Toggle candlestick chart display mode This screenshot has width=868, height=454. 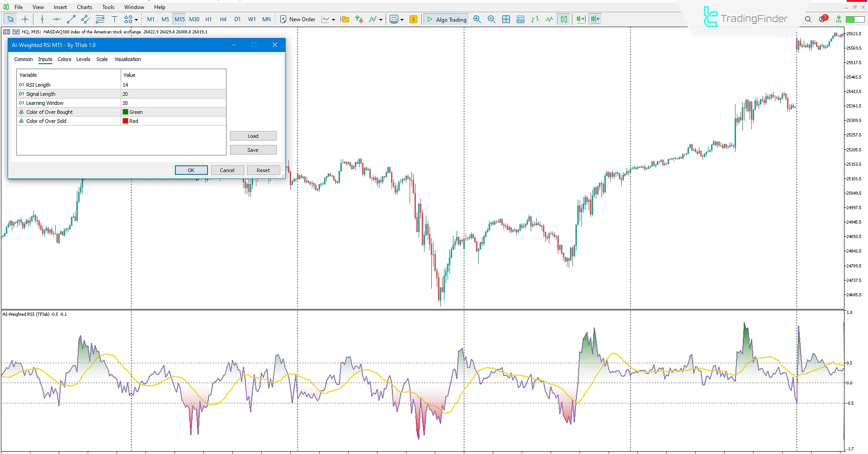point(564,19)
